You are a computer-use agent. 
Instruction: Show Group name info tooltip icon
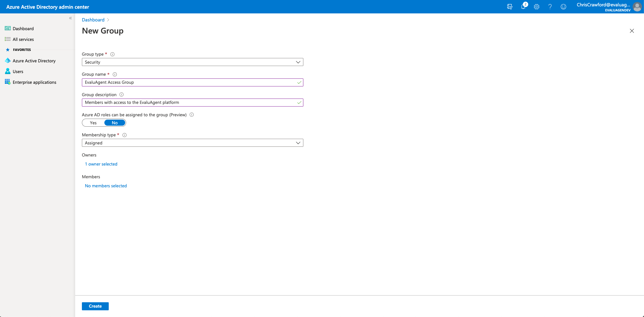[x=115, y=74]
